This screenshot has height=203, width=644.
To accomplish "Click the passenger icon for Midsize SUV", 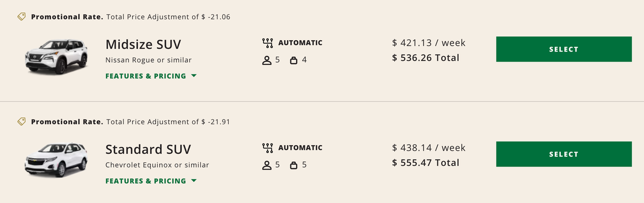I will click(267, 60).
